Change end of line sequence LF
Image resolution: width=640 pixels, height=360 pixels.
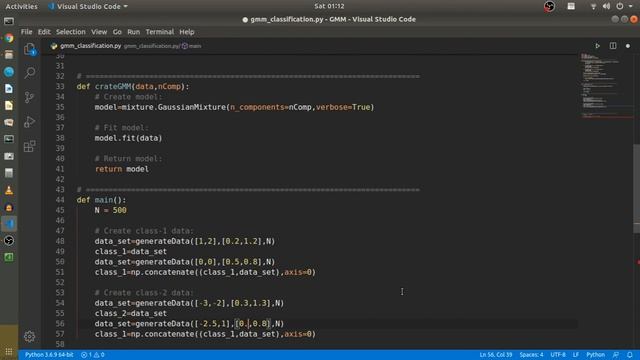pos(576,355)
